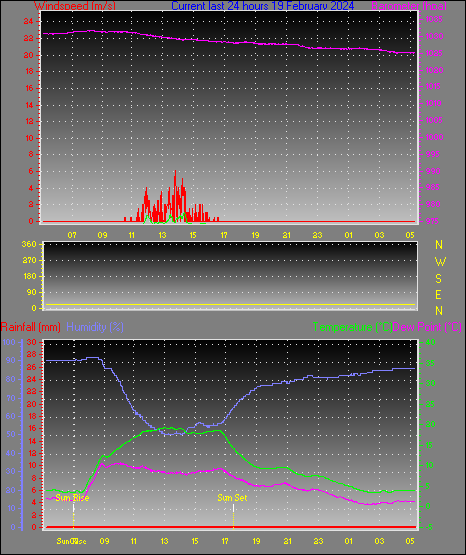Click the Sun Rise marker label
The width and height of the screenshot is (466, 555).
tap(72, 498)
